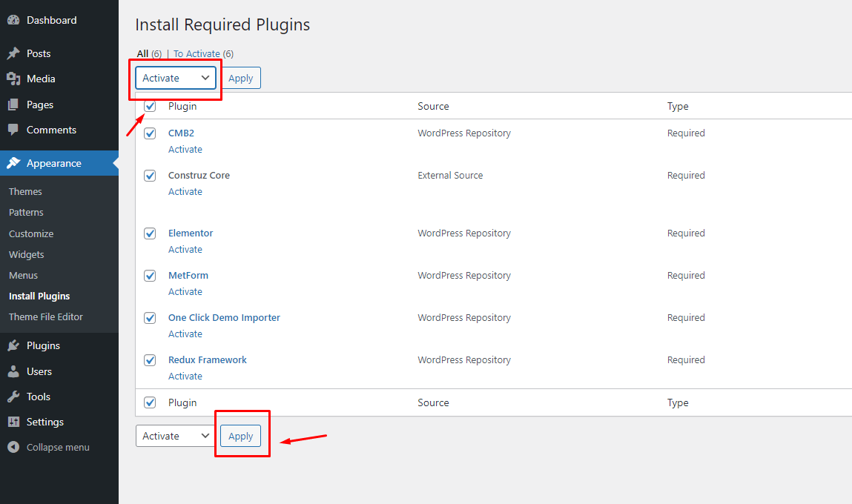The width and height of the screenshot is (852, 504).
Task: Select Install Plugins submenu item
Action: click(39, 296)
